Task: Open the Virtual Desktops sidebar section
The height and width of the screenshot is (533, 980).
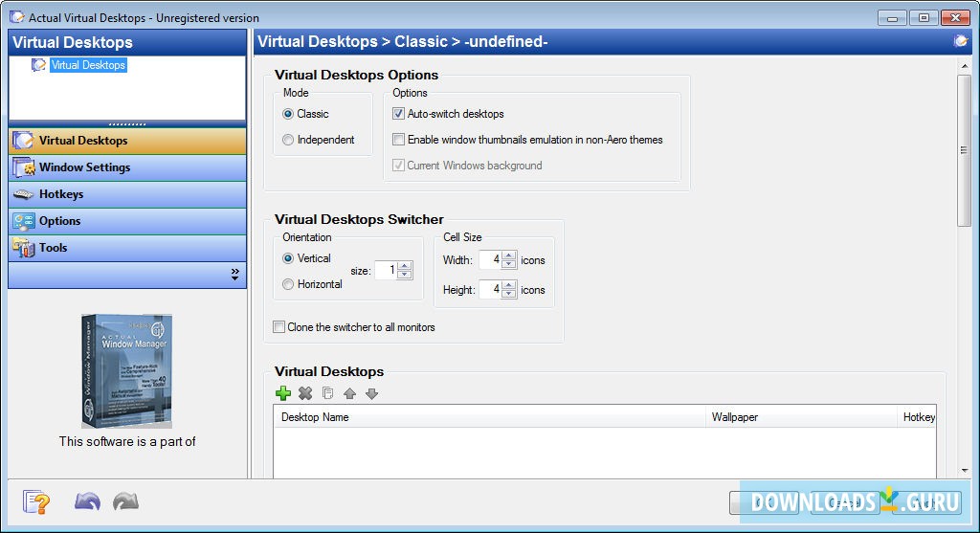Action: coord(127,141)
